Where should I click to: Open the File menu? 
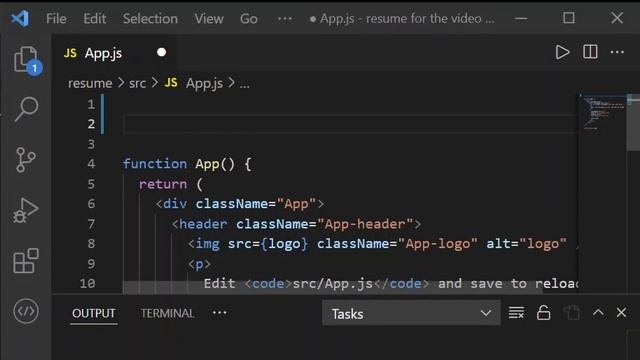[x=56, y=19]
